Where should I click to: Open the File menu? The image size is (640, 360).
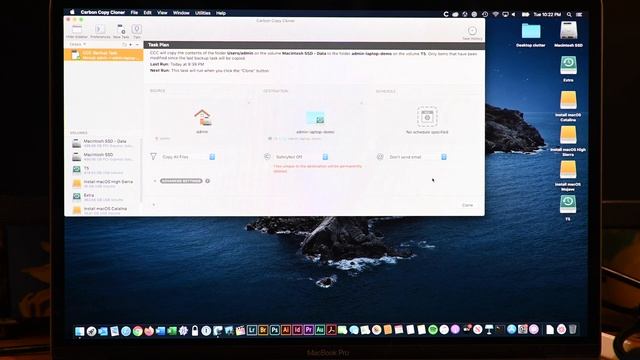point(134,13)
